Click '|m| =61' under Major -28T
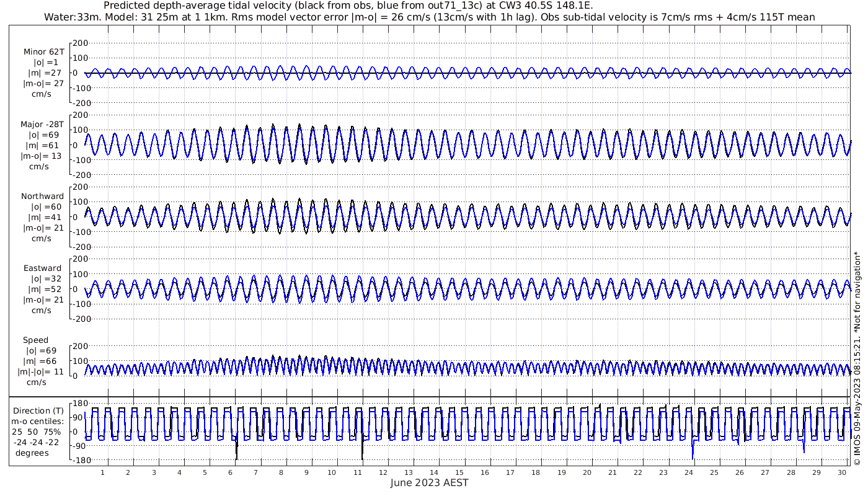868x496 pixels. pyautogui.click(x=43, y=146)
